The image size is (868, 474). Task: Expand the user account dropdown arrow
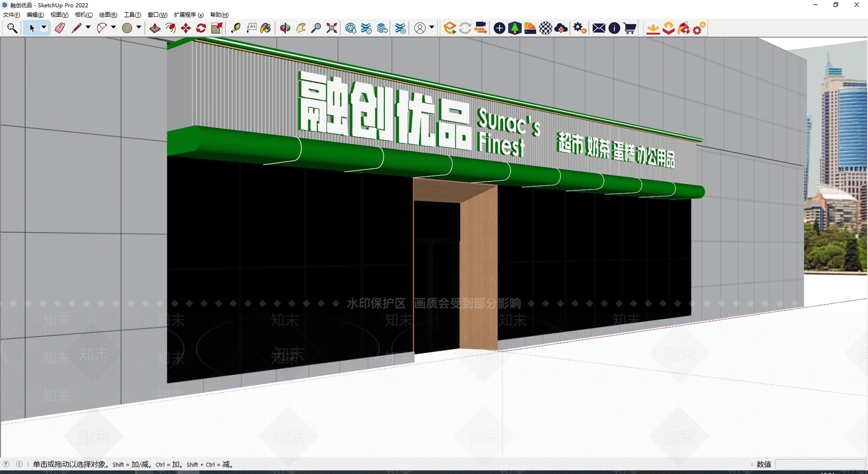point(432,28)
